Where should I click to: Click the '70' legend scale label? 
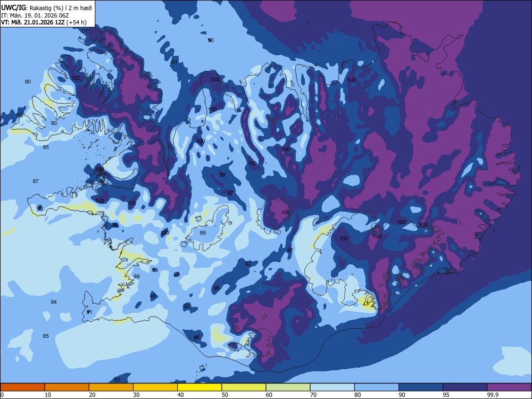point(313,395)
